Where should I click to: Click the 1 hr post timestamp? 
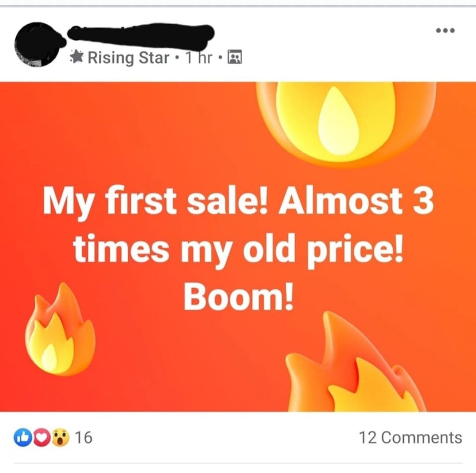click(199, 57)
